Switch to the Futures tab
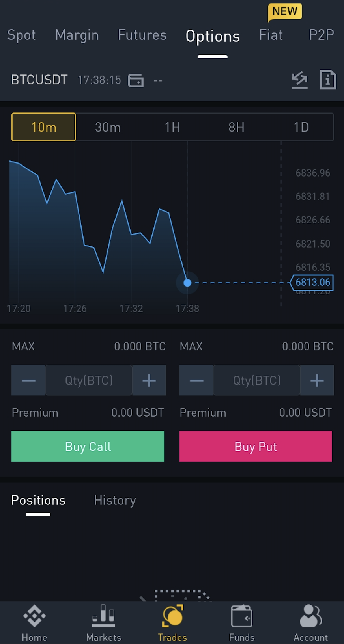344x644 pixels. 142,35
